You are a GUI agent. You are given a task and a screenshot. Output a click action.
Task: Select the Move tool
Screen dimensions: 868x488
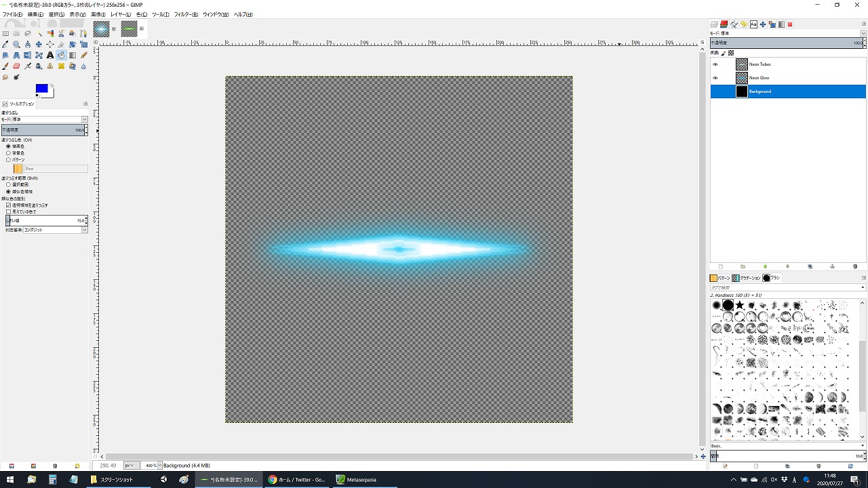point(39,44)
